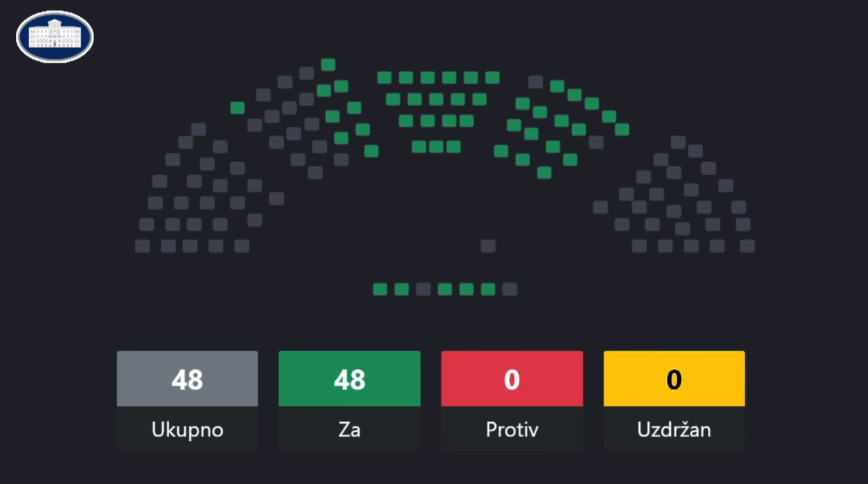Click the Ukupno label
Screen dimensions: 868x484
(187, 430)
